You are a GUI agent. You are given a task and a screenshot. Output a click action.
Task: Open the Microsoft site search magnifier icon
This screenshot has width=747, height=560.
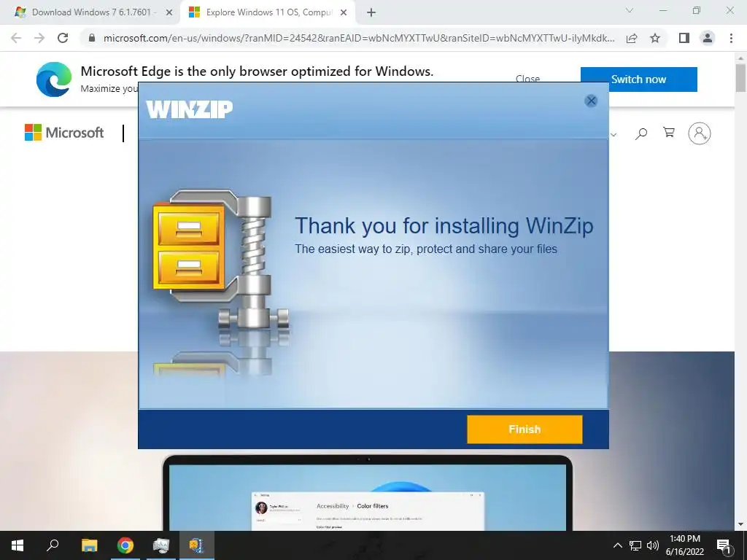[641, 133]
